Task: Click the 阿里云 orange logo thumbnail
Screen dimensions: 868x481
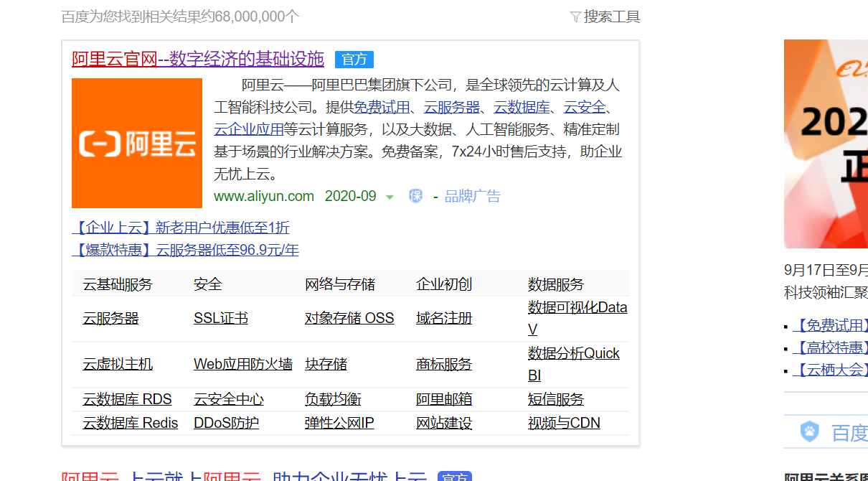Action: [x=137, y=144]
